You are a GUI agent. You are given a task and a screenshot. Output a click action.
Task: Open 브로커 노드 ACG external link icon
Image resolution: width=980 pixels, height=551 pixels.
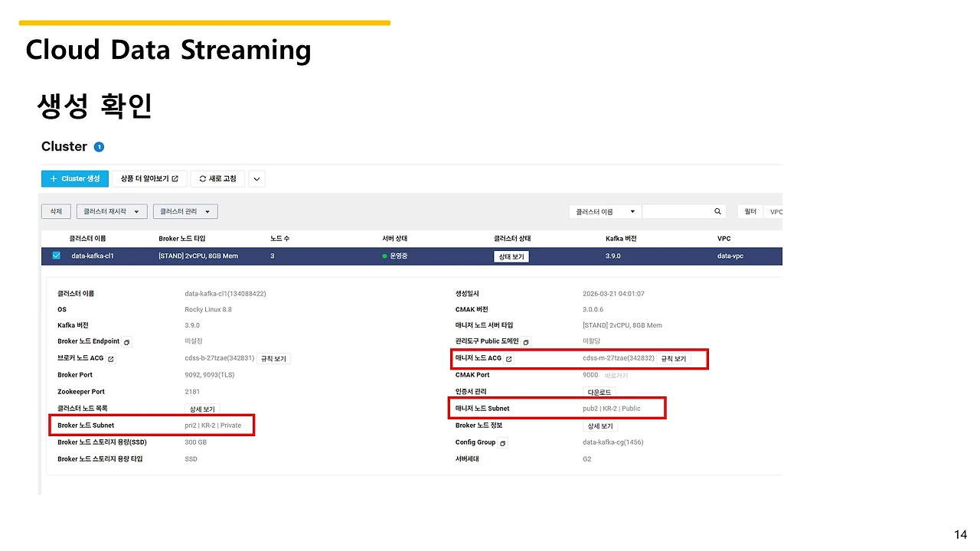(111, 359)
